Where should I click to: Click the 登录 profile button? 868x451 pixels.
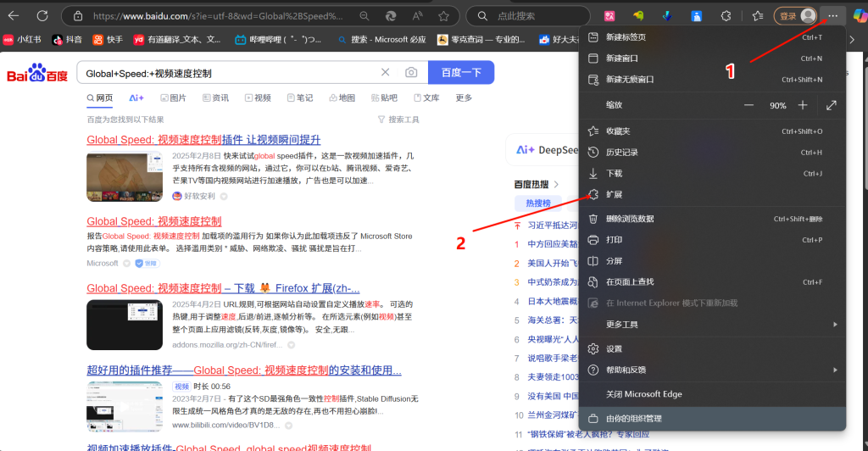coord(795,16)
